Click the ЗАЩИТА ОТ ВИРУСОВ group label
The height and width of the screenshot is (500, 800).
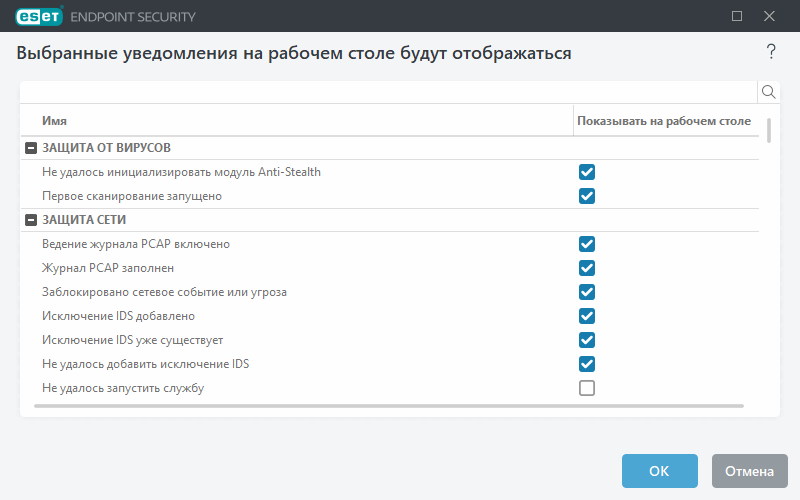point(106,148)
